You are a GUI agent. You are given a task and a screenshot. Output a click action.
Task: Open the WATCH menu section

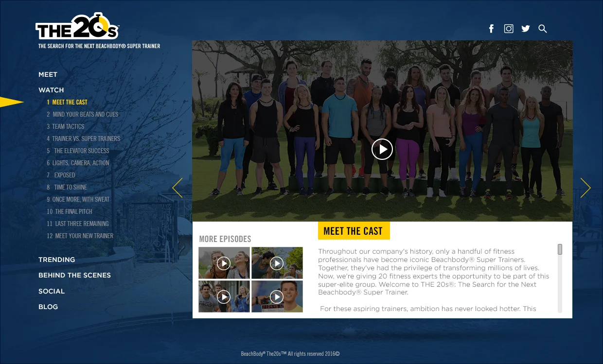click(x=51, y=90)
